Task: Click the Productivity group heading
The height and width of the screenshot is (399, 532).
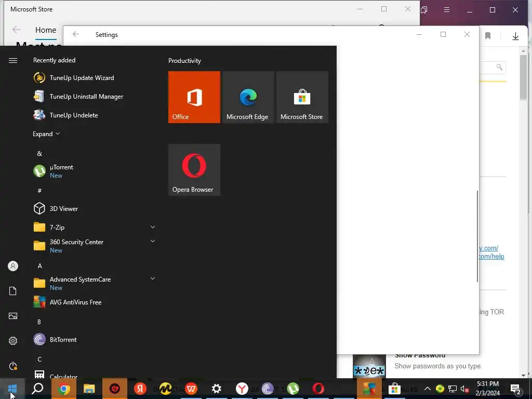Action: coord(184,61)
